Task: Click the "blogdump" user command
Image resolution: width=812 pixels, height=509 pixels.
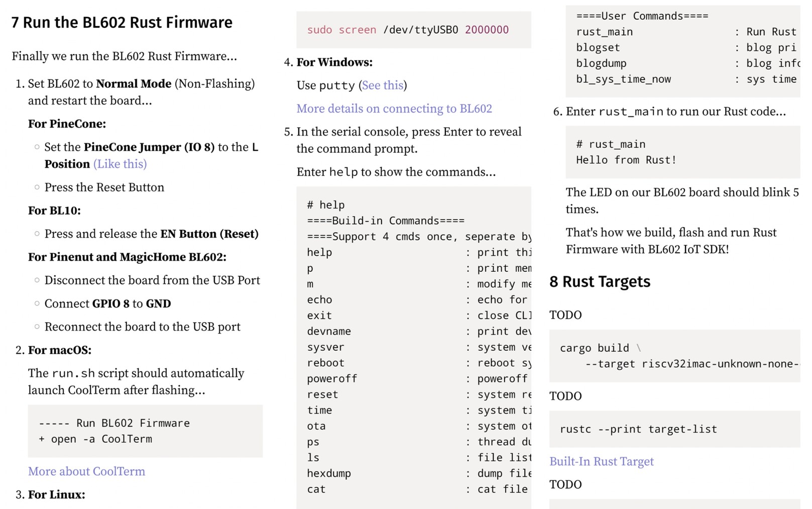Action: 601,63
